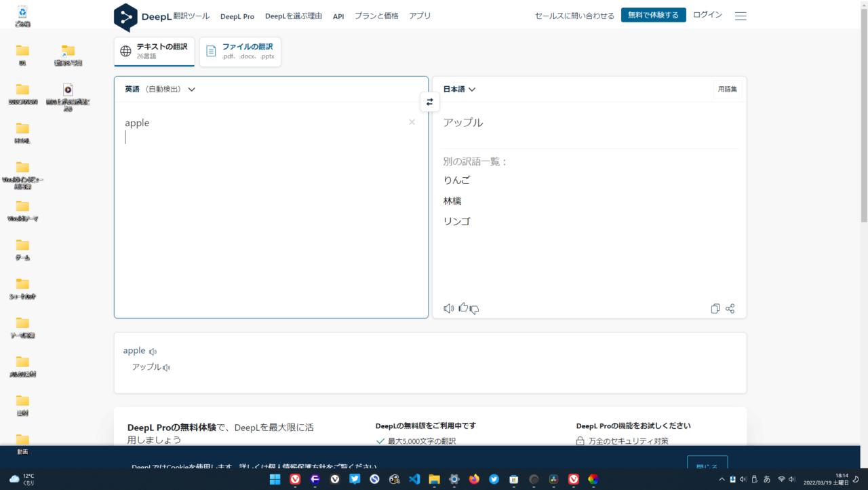Listen to the translated text アップル output

click(x=448, y=309)
